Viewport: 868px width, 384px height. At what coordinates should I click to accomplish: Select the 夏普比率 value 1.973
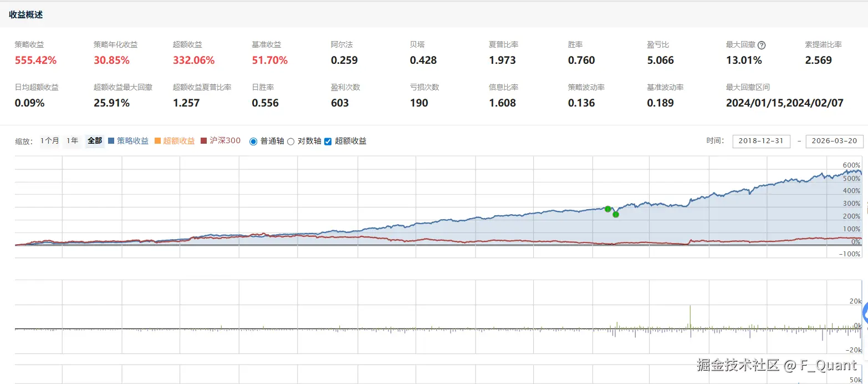tap(502, 60)
